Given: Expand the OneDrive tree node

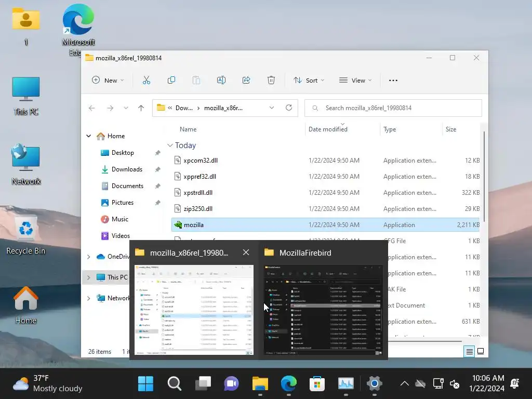Looking at the screenshot, I should click(x=88, y=257).
